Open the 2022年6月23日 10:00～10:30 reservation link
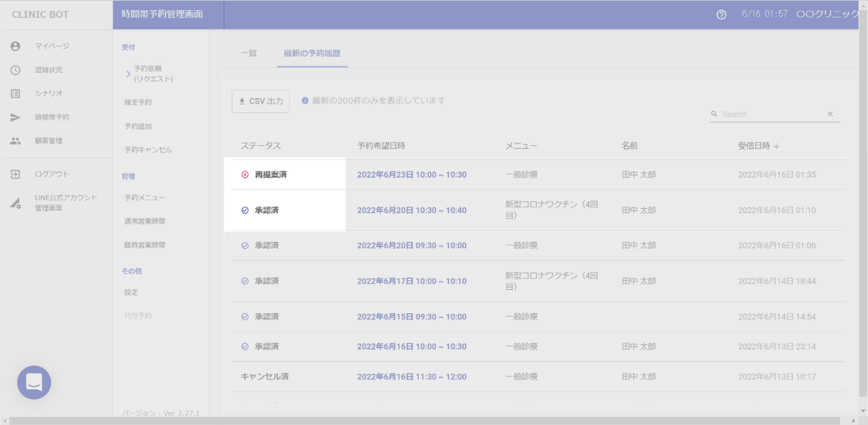868x425 pixels. [x=412, y=175]
